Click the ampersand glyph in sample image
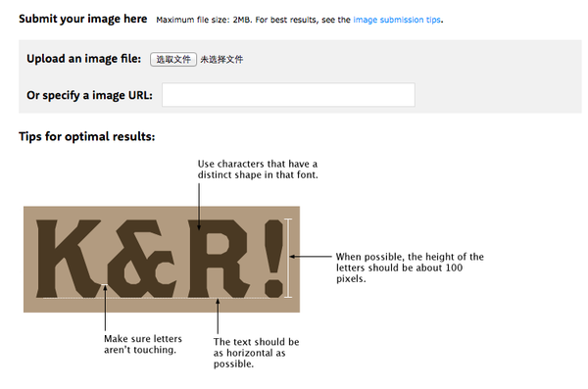588x389 pixels. coord(141,259)
